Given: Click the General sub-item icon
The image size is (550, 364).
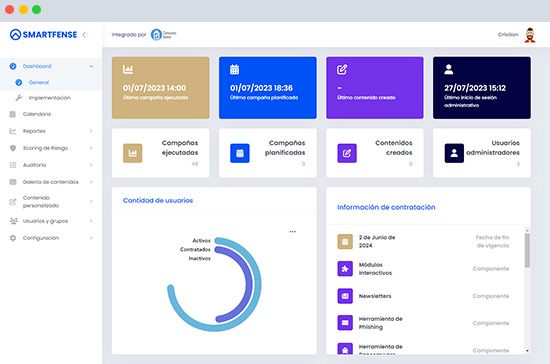Looking at the screenshot, I should (19, 82).
